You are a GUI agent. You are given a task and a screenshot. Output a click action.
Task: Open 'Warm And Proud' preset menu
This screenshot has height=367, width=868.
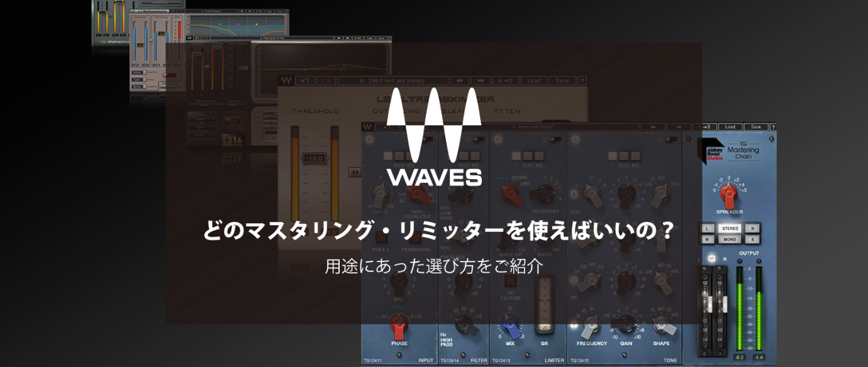[523, 126]
